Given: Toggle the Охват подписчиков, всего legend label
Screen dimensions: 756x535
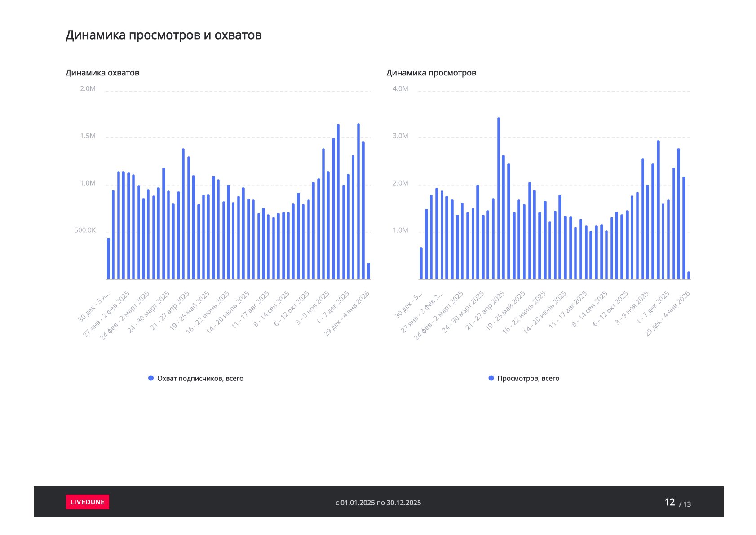Looking at the screenshot, I should coord(200,378).
